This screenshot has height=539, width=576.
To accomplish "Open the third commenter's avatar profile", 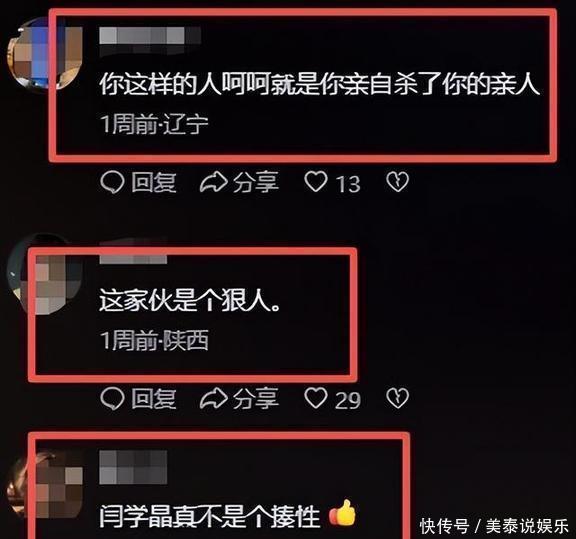I will click(45, 485).
